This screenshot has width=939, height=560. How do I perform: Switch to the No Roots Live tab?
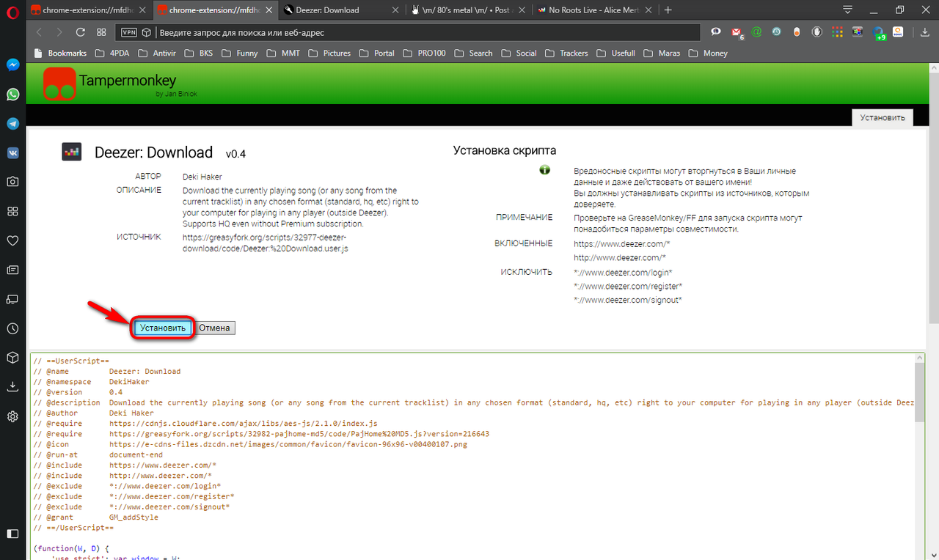594,10
